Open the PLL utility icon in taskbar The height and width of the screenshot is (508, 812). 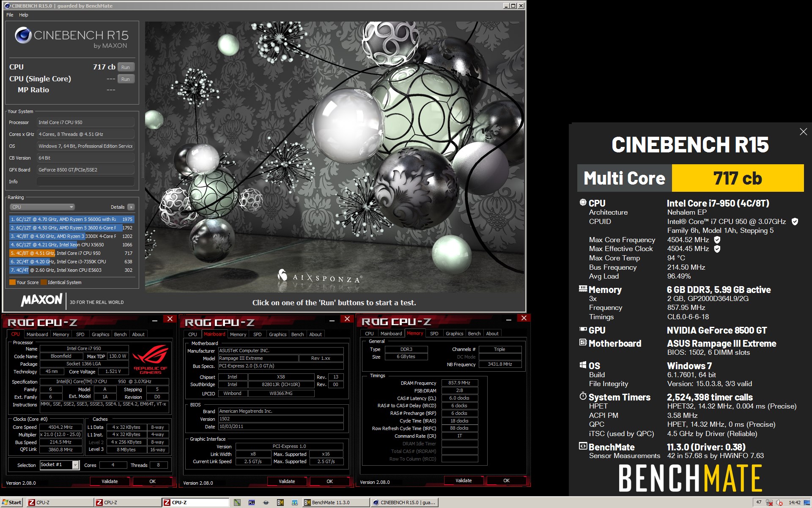click(252, 502)
